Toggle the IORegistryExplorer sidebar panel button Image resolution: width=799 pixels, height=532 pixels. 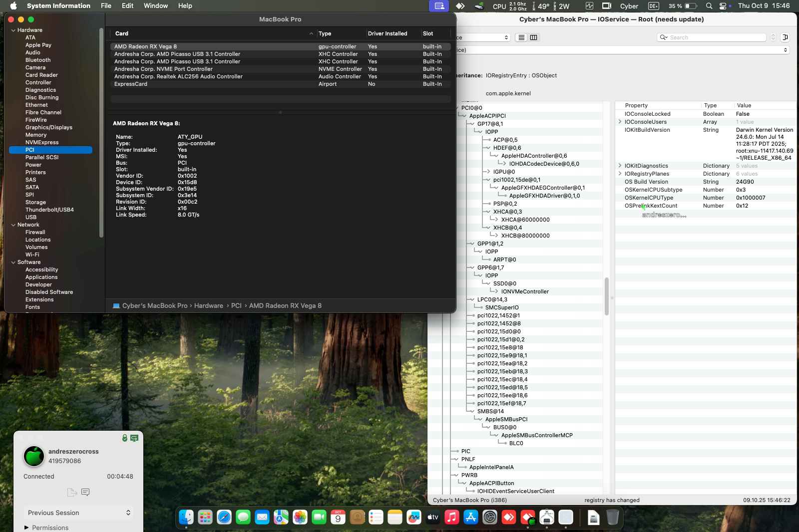[x=785, y=37]
